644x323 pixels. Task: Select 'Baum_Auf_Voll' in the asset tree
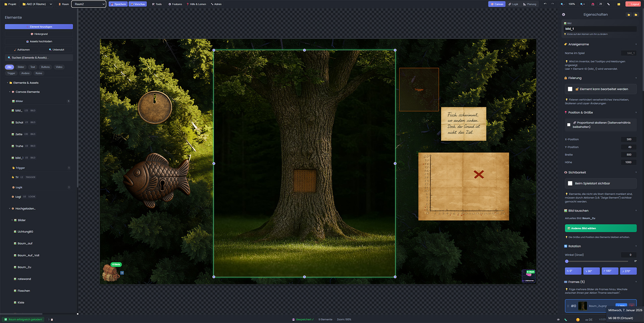click(28, 255)
